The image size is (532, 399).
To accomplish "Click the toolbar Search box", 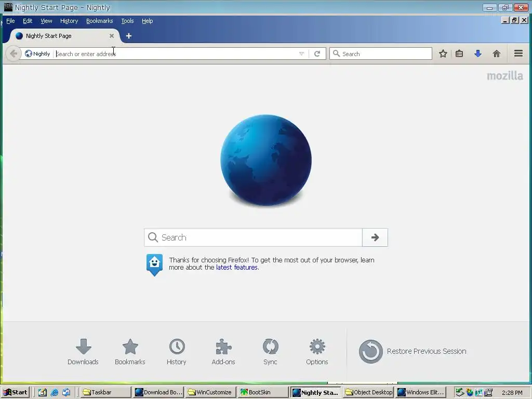I will coord(381,54).
